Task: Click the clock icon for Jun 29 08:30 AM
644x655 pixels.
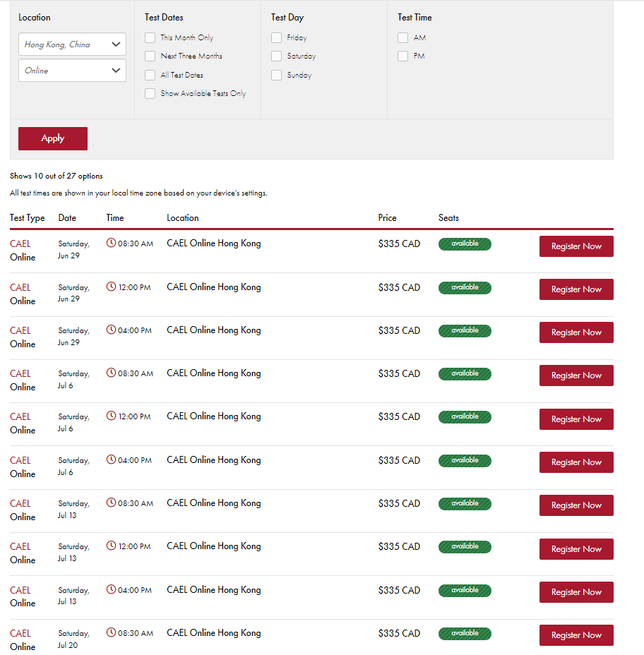Action: tap(111, 243)
